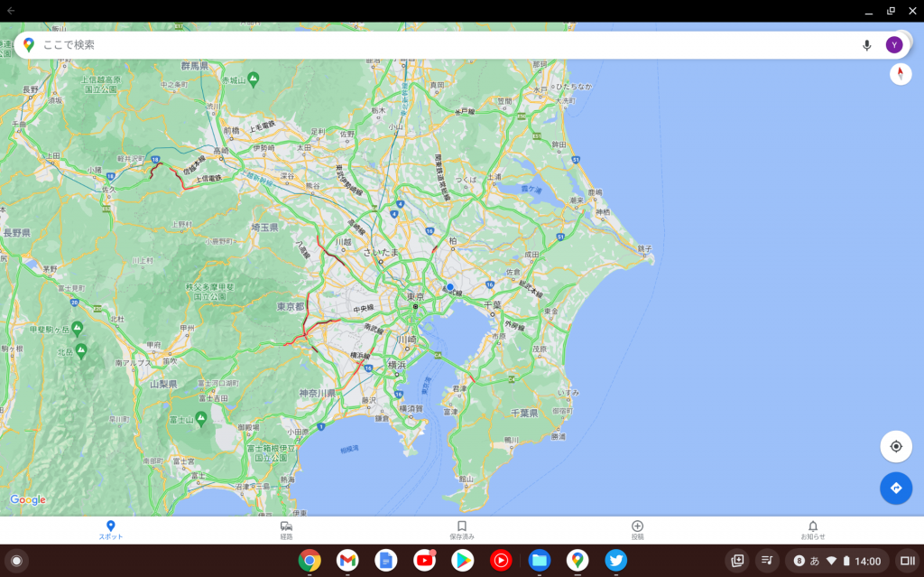Open the お知らせ notifications tab

click(x=813, y=530)
